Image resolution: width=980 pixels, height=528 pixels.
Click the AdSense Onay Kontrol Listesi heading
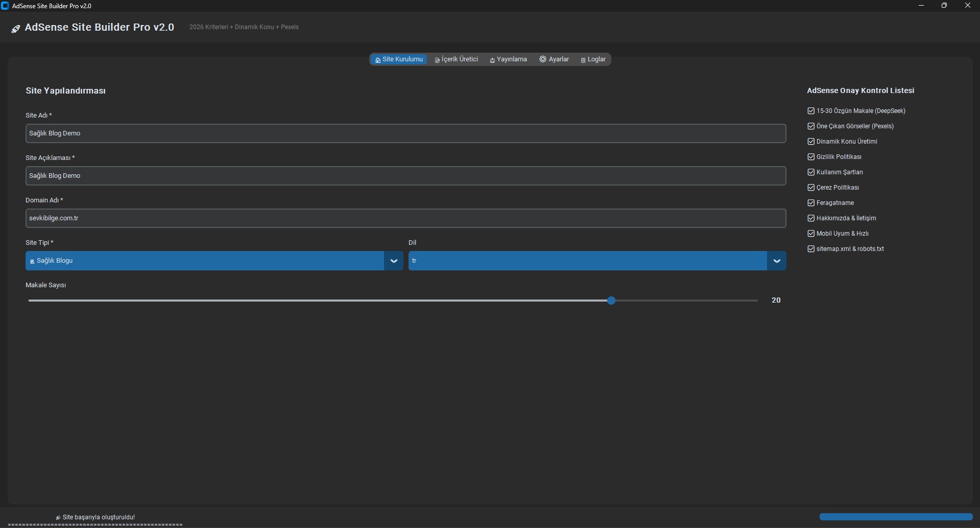pyautogui.click(x=861, y=90)
